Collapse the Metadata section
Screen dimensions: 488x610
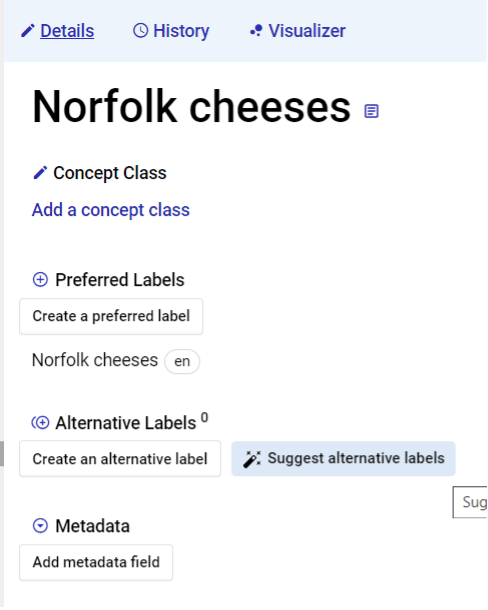40,526
